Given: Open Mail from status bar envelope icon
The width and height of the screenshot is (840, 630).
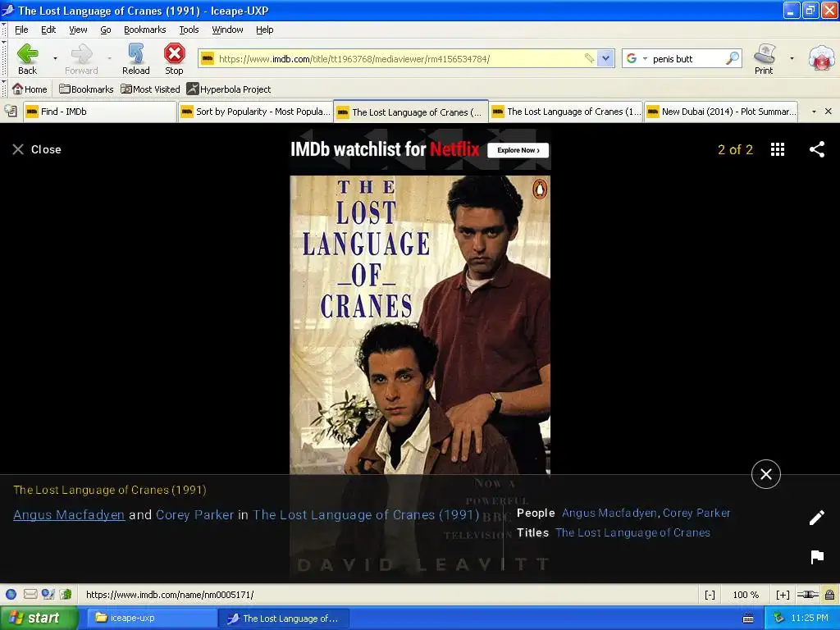Looking at the screenshot, I should click(30, 594).
